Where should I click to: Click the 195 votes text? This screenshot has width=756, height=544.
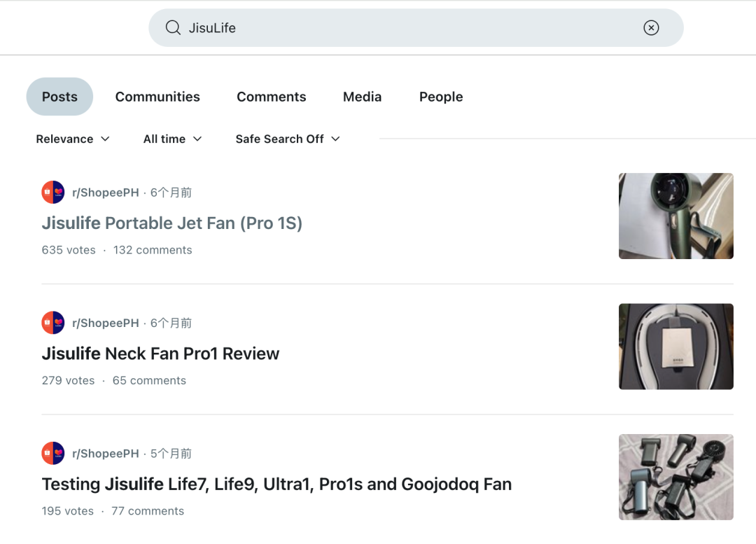67,510
